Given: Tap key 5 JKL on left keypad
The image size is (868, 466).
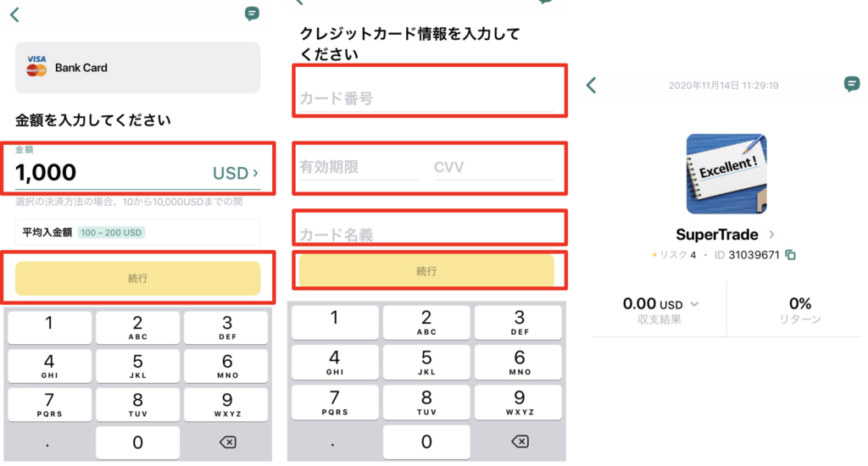Looking at the screenshot, I should tap(137, 366).
